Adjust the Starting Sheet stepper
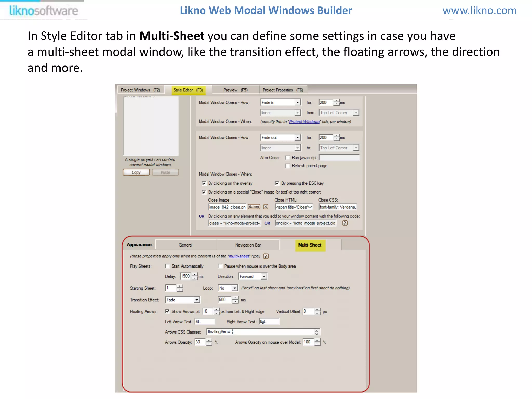The width and height of the screenshot is (532, 399). (x=180, y=288)
